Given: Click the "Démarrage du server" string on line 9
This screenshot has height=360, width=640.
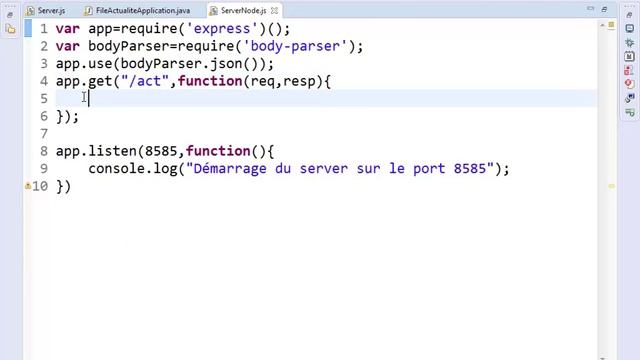Looking at the screenshot, I should pos(340,169).
